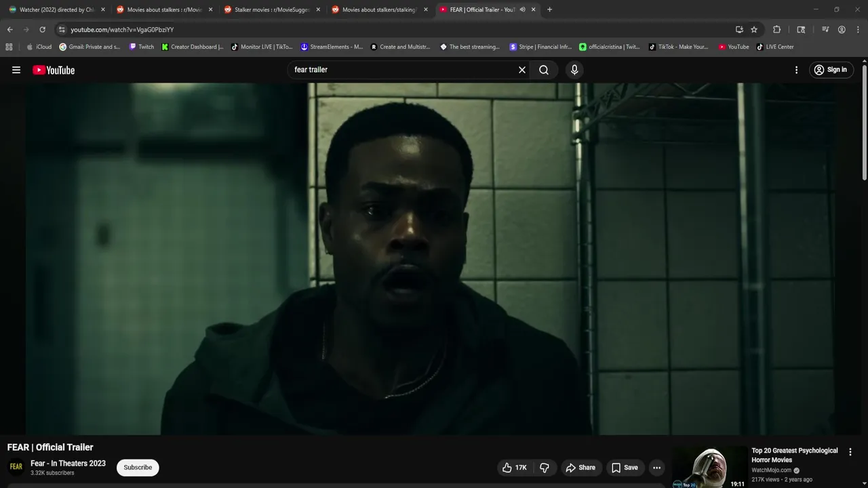Go back in browser history
This screenshot has height=488, width=868.
[x=9, y=30]
